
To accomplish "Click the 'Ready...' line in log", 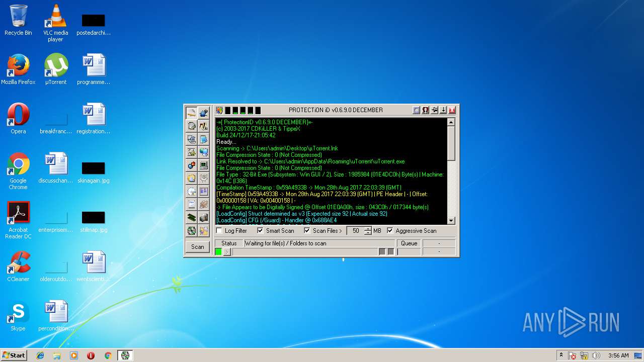I will (226, 142).
